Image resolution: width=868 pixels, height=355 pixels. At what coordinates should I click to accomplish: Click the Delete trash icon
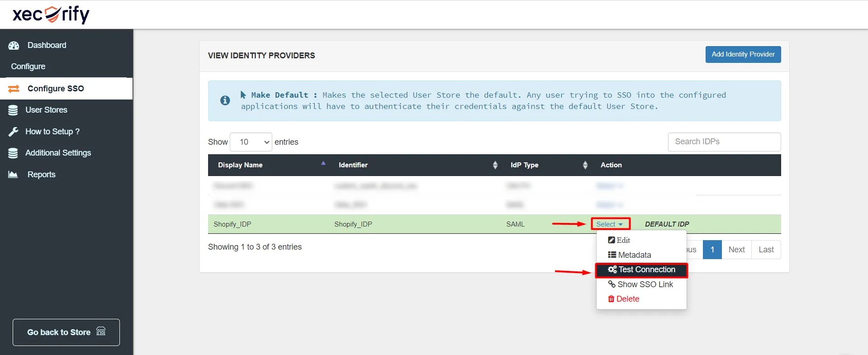[611, 299]
